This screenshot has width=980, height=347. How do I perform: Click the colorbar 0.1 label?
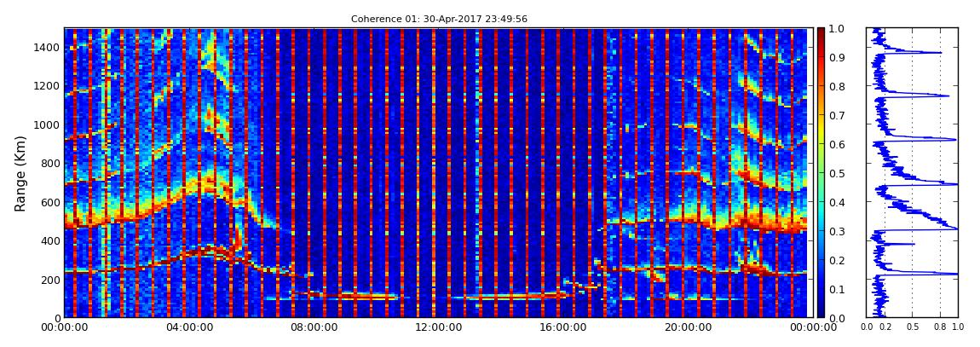coord(836,290)
